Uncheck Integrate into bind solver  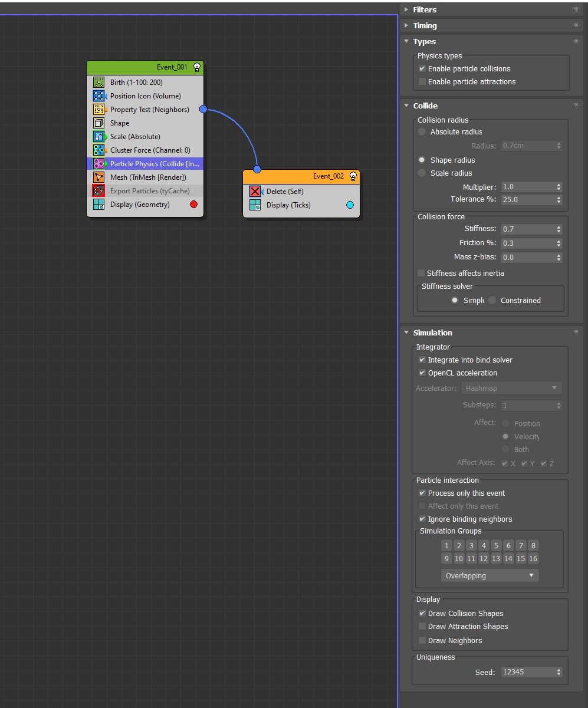point(422,360)
